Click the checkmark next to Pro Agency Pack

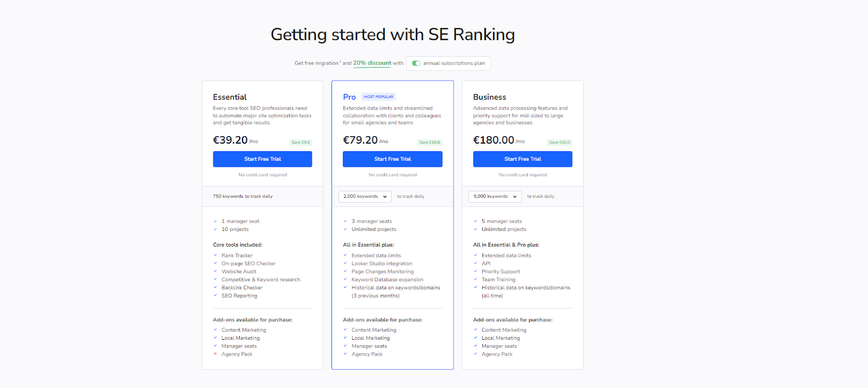tap(345, 354)
